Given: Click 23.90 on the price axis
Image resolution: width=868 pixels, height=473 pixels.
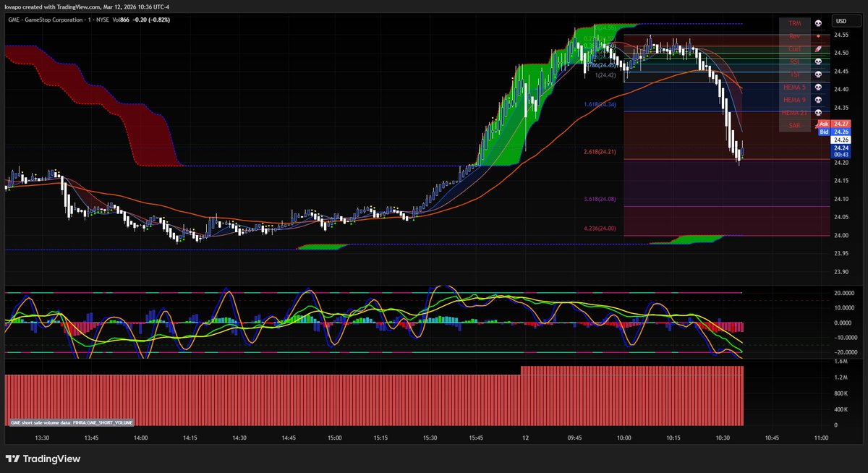Looking at the screenshot, I should tap(841, 272).
